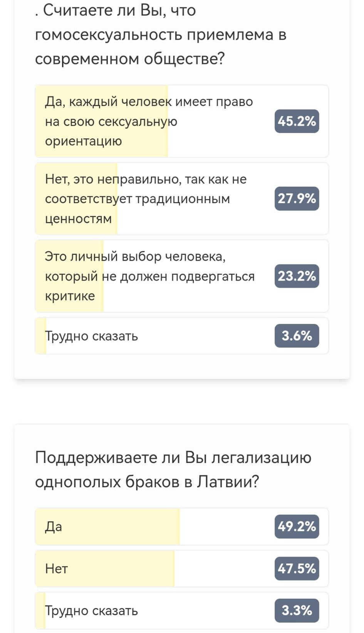
Task: Click the word 'ценностям' in the second answer
Action: pos(78,219)
